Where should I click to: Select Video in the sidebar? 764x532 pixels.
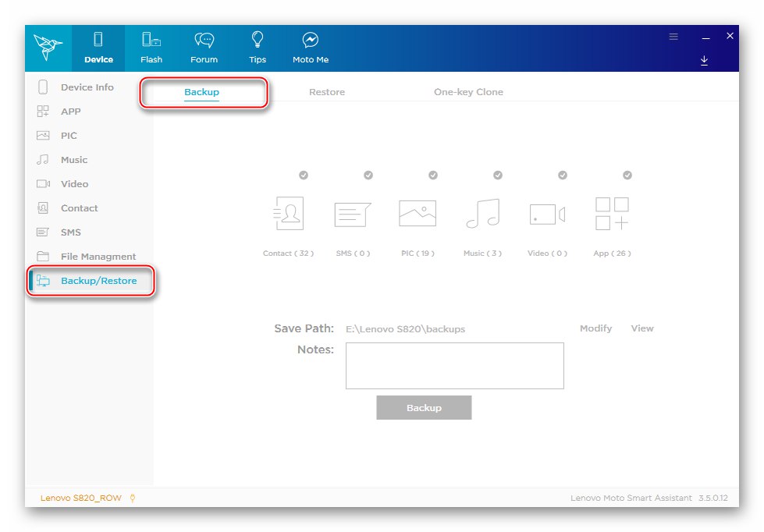click(89, 183)
